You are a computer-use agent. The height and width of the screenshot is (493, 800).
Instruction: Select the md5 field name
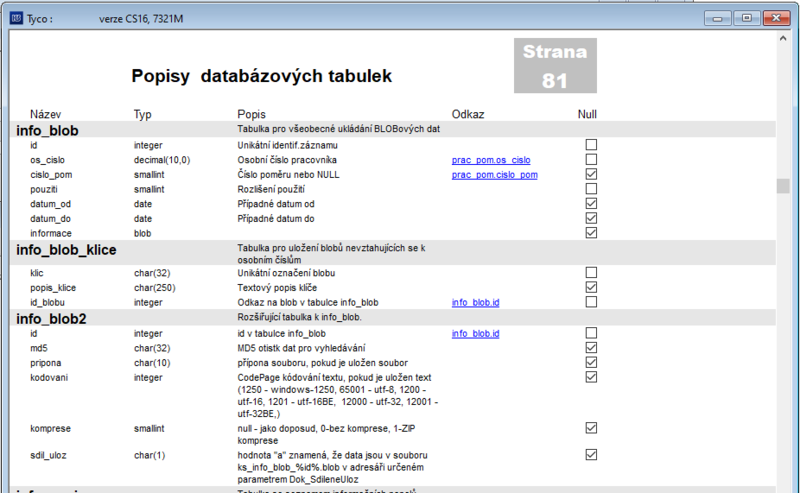click(38, 348)
